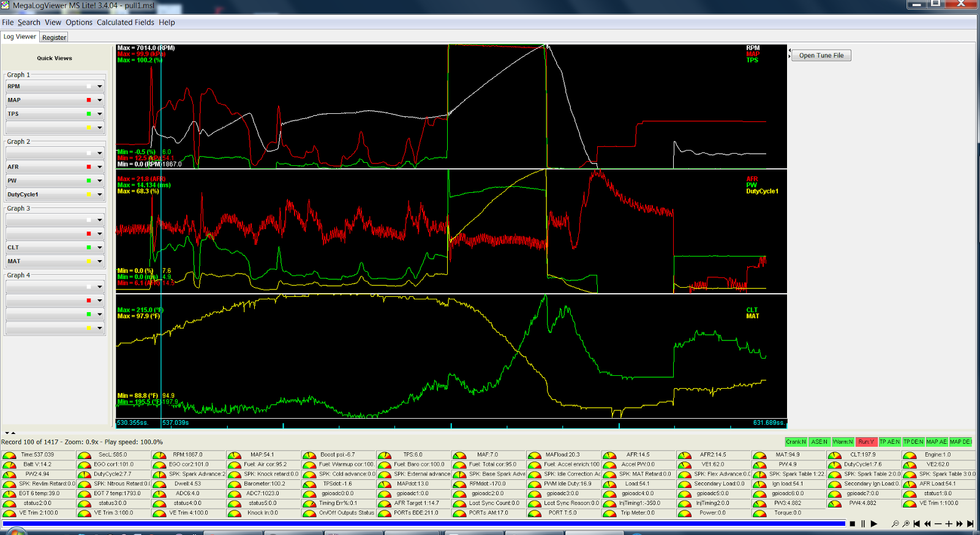Click the 530.355s start time on the timeline
980x535 pixels.
(132, 423)
